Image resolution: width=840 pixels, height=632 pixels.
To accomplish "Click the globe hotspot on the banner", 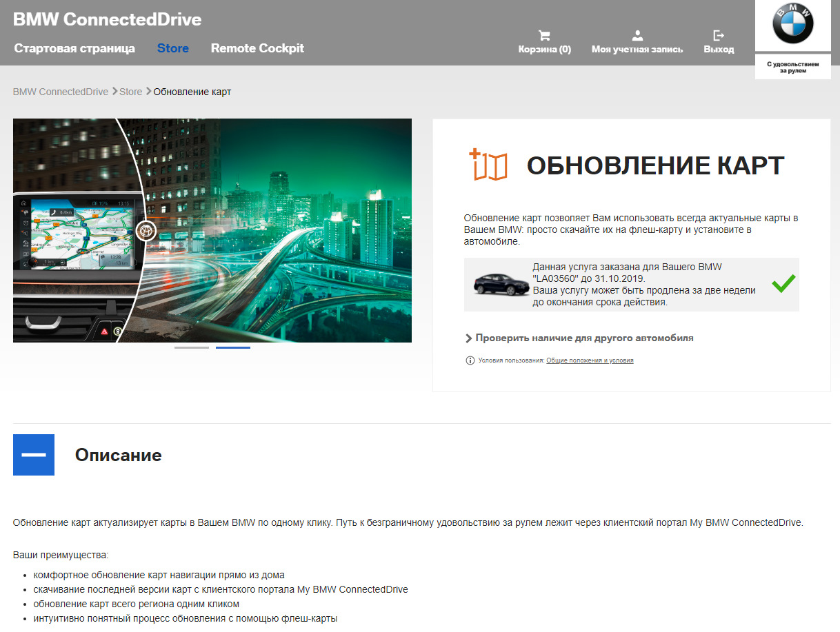I will click(146, 231).
